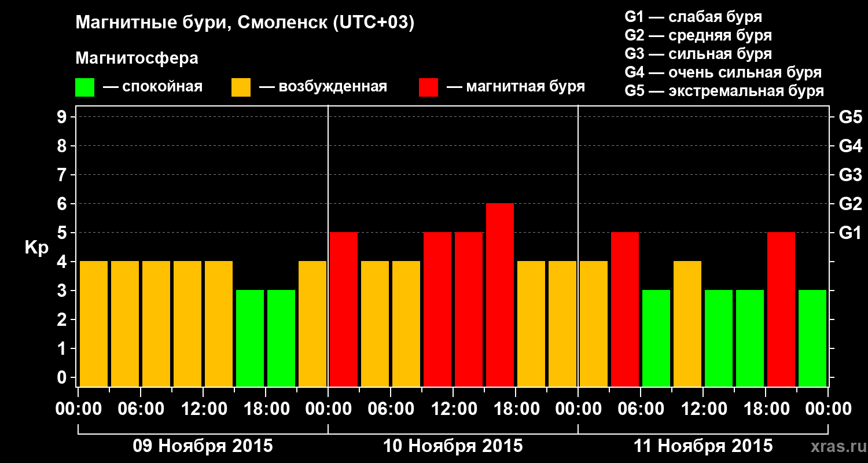Image resolution: width=868 pixels, height=463 pixels.
Task: Click the green calm magnetosphere legend swatch
Action: tap(84, 87)
